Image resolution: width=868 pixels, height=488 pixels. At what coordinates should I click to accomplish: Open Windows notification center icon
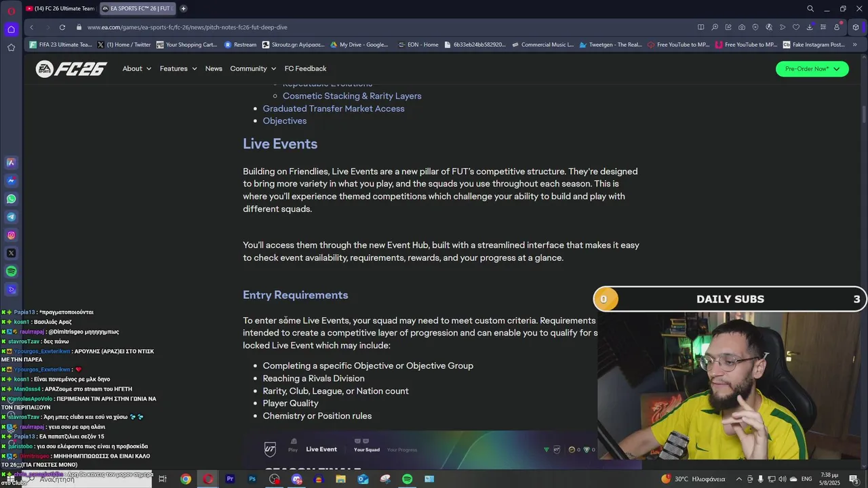click(854, 479)
